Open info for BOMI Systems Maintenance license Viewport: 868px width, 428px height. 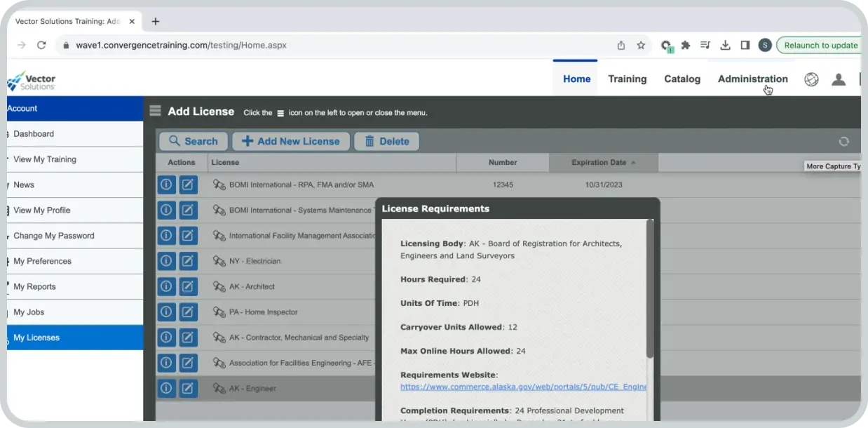pos(166,210)
